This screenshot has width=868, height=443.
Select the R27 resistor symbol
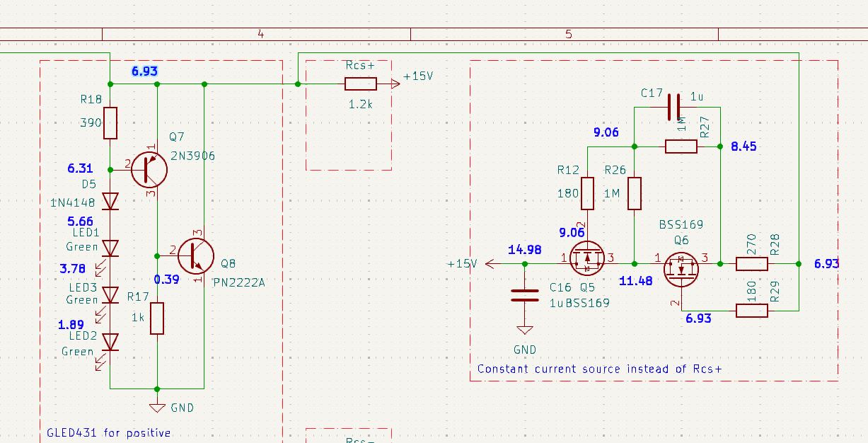pyautogui.click(x=681, y=146)
